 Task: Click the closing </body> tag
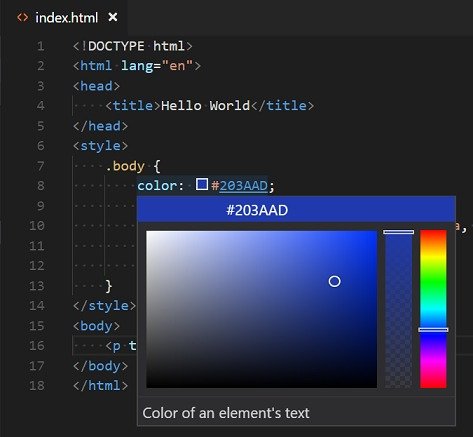(x=100, y=366)
